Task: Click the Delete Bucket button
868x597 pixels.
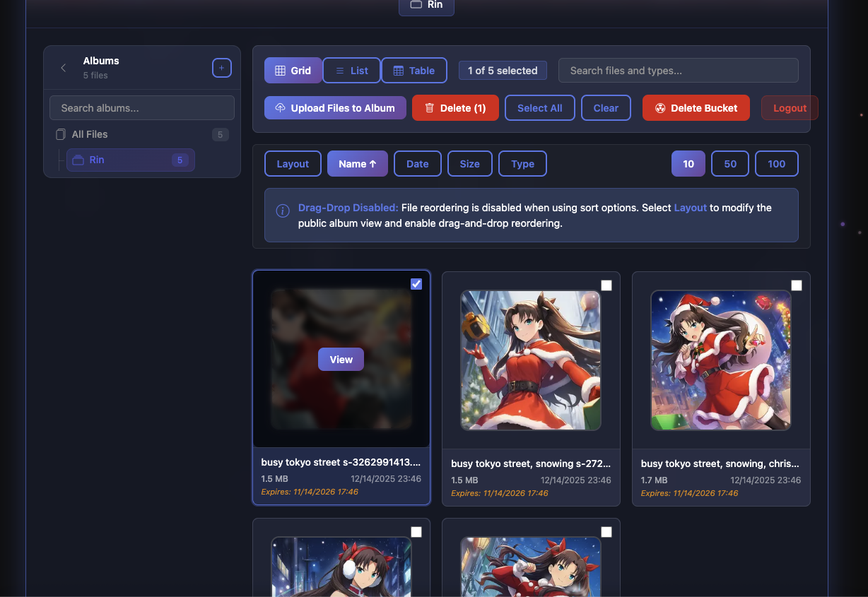Action: point(696,108)
